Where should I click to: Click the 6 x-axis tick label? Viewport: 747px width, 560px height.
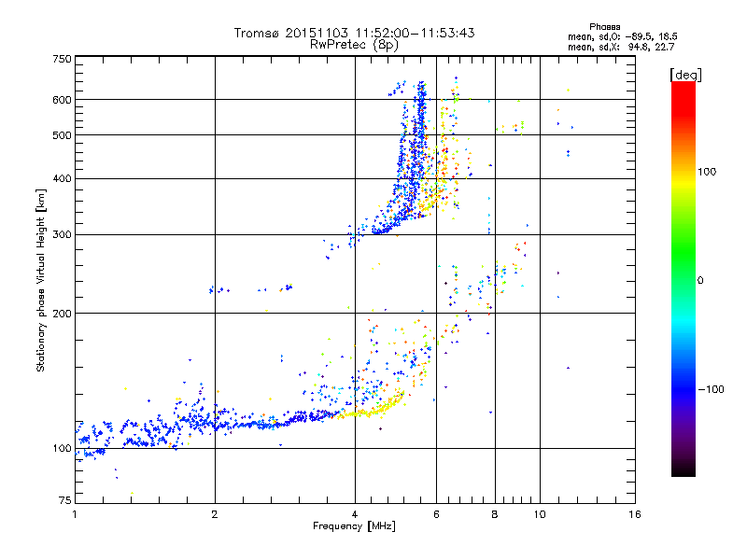(436, 514)
